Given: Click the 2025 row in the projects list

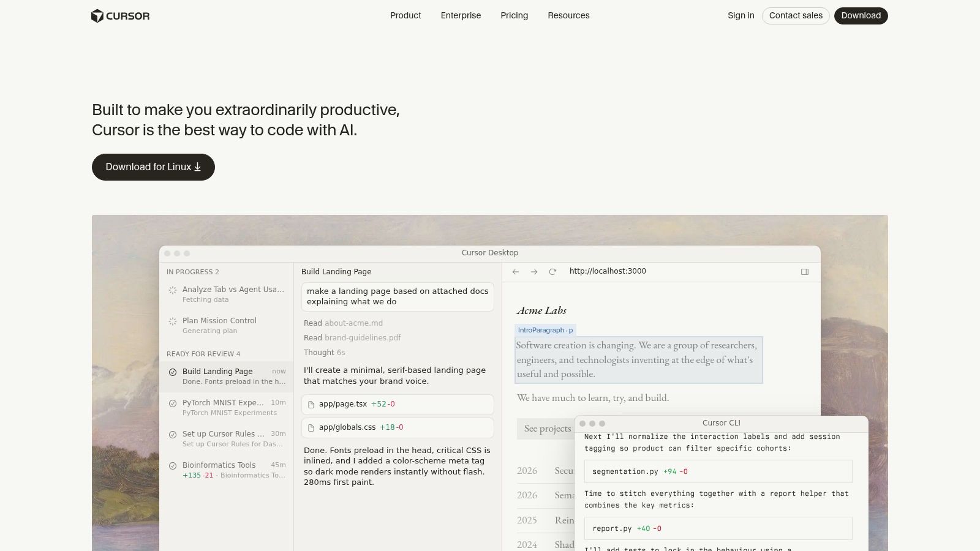Looking at the screenshot, I should click(545, 520).
